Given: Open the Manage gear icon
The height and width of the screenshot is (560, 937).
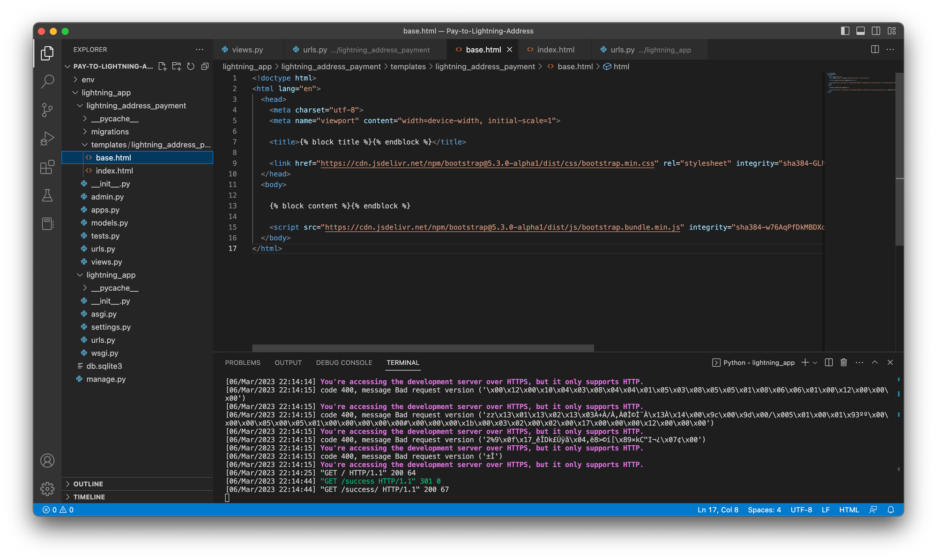Looking at the screenshot, I should click(47, 489).
